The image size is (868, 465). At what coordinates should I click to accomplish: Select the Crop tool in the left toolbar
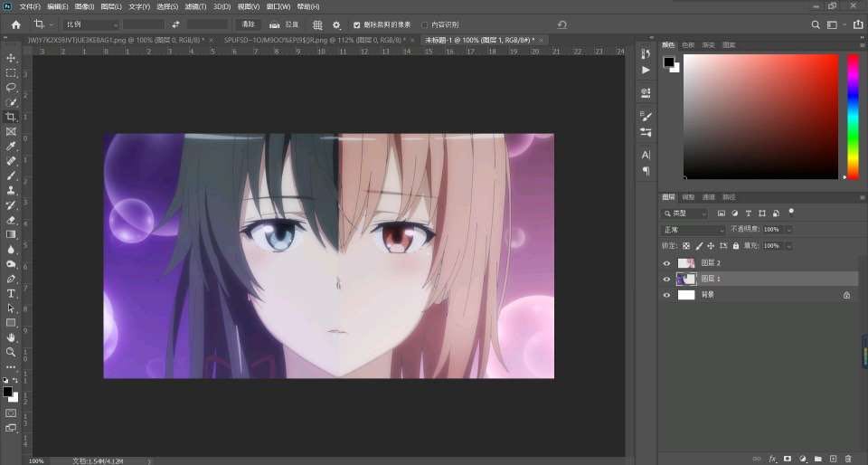(x=11, y=117)
